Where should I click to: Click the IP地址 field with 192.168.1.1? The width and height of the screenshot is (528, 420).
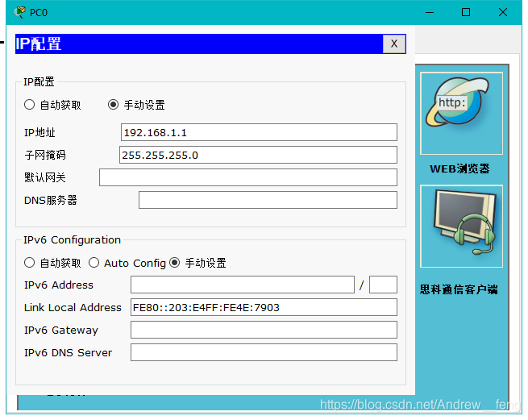pos(259,132)
